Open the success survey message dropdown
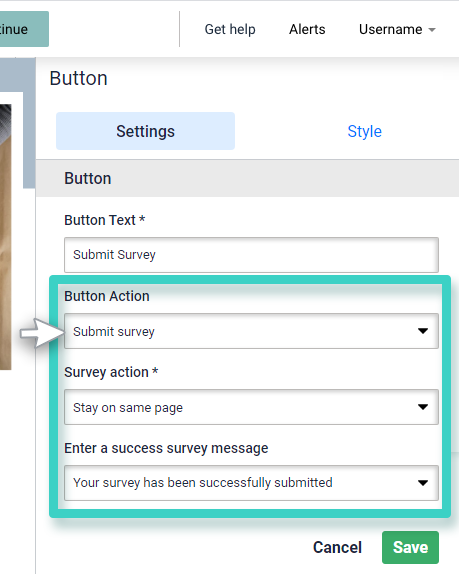Viewport: 459px width, 574px height. [x=251, y=483]
